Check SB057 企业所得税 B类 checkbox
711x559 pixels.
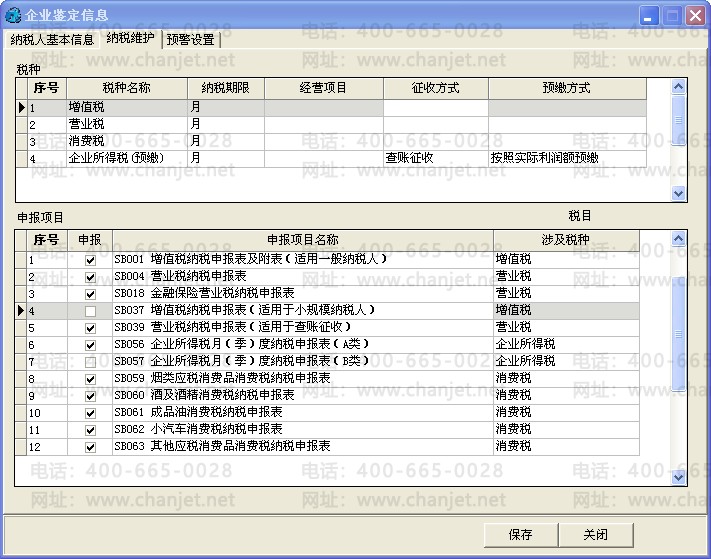point(90,362)
